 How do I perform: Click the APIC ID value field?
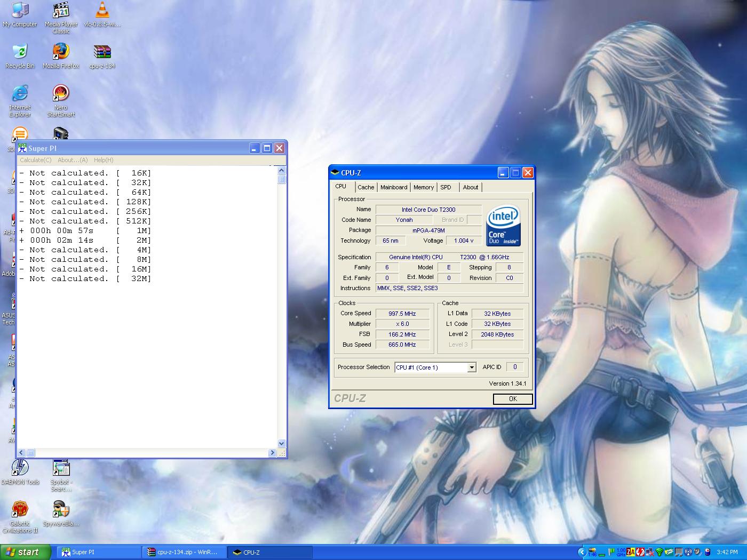pyautogui.click(x=515, y=367)
